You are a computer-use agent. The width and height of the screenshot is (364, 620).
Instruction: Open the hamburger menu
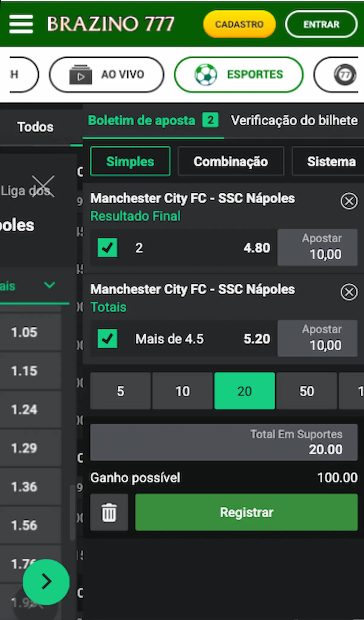pyautogui.click(x=21, y=24)
